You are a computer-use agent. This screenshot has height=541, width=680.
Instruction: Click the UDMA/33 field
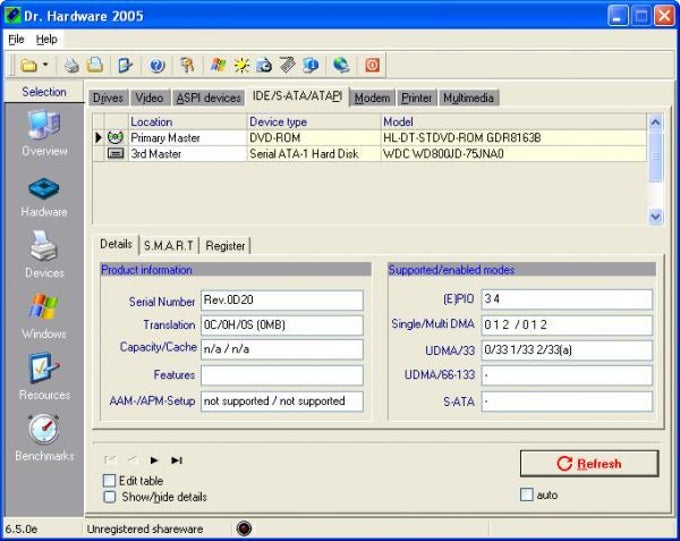click(x=567, y=350)
